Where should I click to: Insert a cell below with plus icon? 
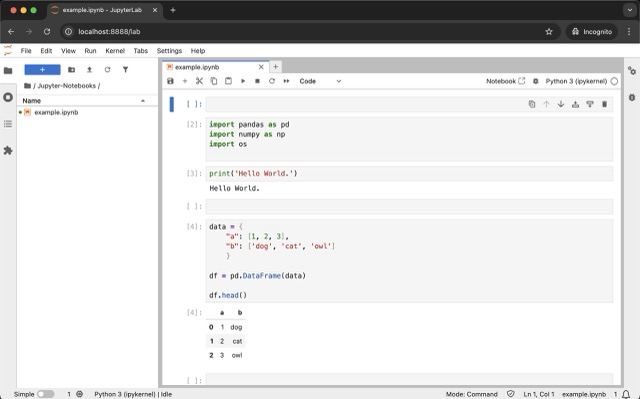click(185, 81)
